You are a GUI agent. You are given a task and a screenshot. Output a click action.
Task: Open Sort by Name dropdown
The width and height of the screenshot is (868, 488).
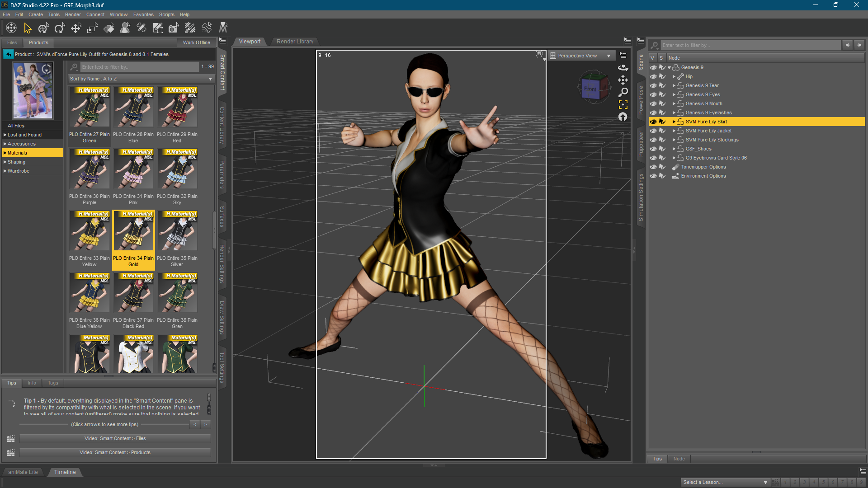coord(141,79)
